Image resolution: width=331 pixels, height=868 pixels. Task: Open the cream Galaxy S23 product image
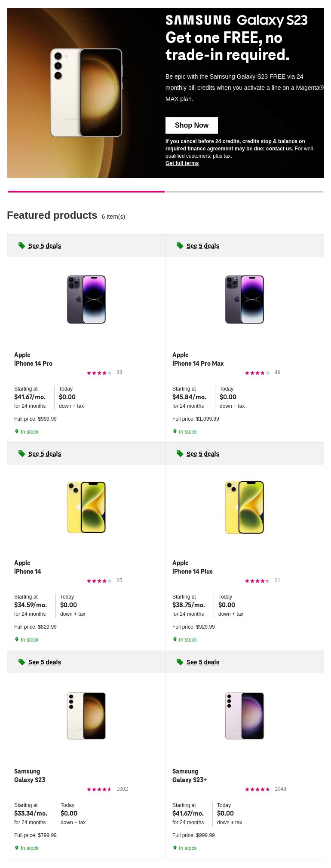(x=86, y=716)
